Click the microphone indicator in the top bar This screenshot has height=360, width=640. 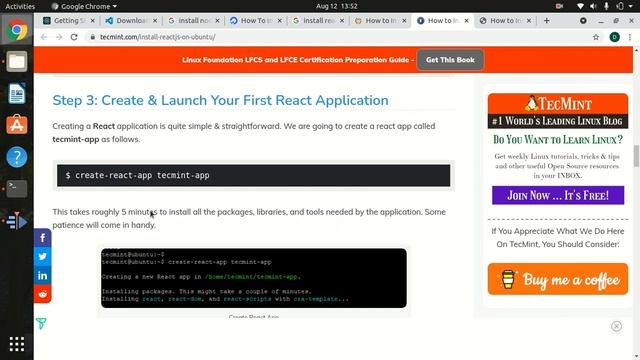pyautogui.click(x=607, y=6)
